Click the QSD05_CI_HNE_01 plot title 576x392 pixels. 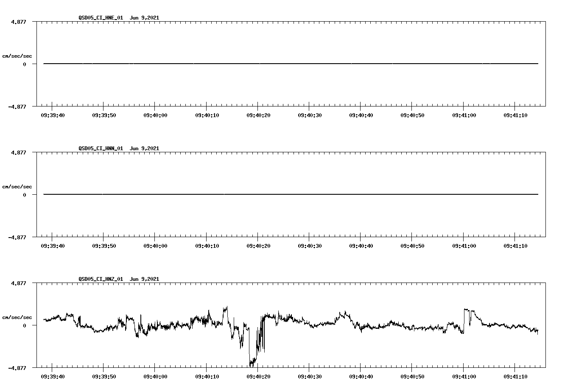(119, 18)
